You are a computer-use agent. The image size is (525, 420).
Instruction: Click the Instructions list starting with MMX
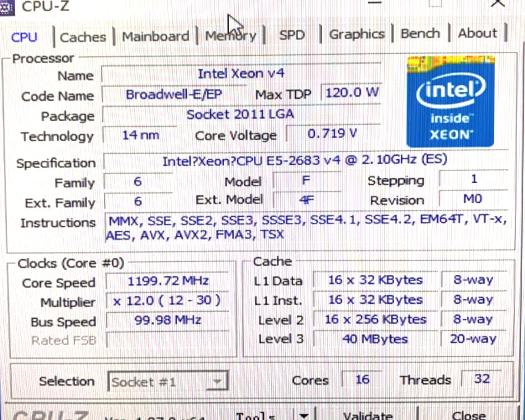pyautogui.click(x=307, y=227)
